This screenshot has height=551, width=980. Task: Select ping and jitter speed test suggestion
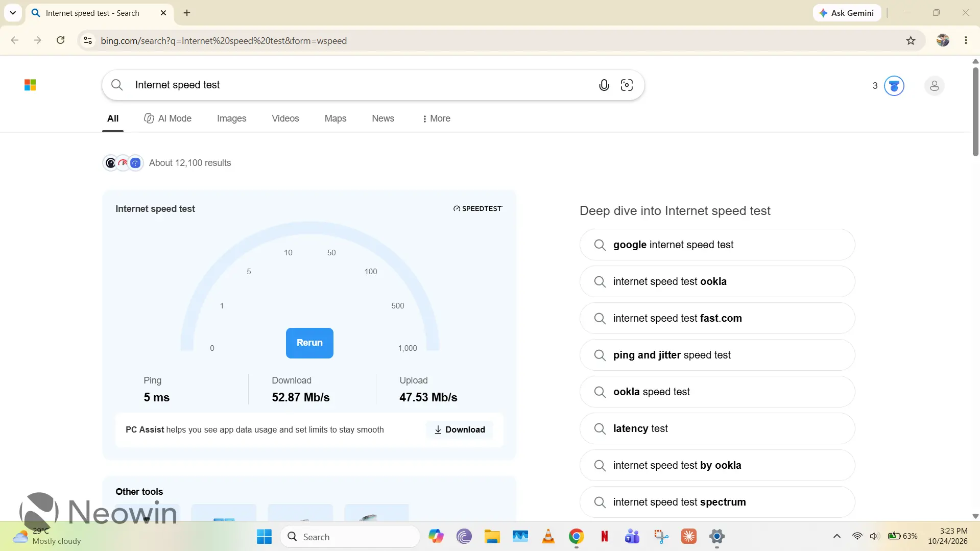point(717,355)
